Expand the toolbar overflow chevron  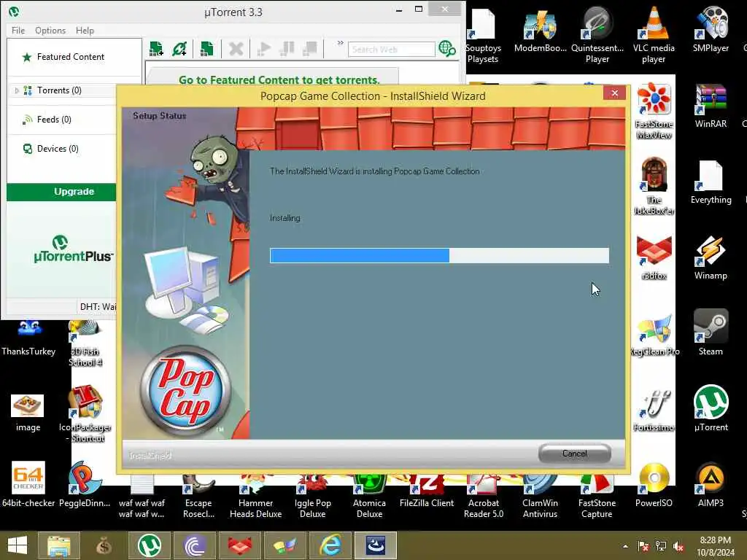340,43
